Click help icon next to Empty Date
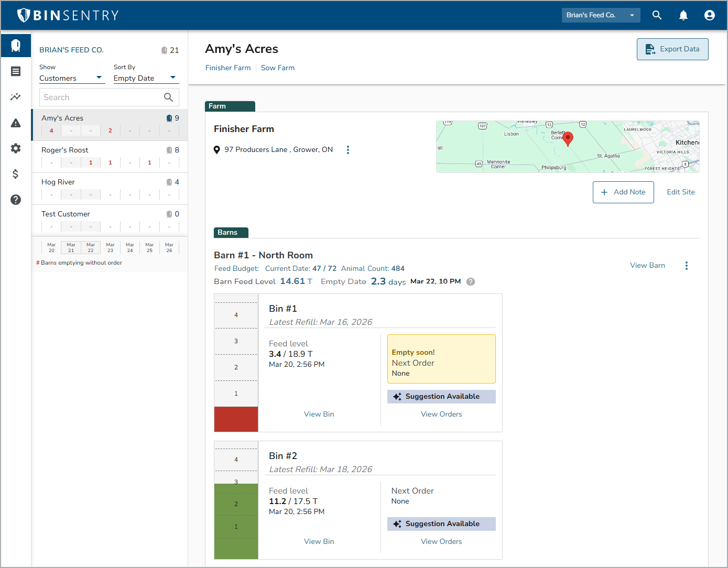Image resolution: width=728 pixels, height=568 pixels. [471, 282]
